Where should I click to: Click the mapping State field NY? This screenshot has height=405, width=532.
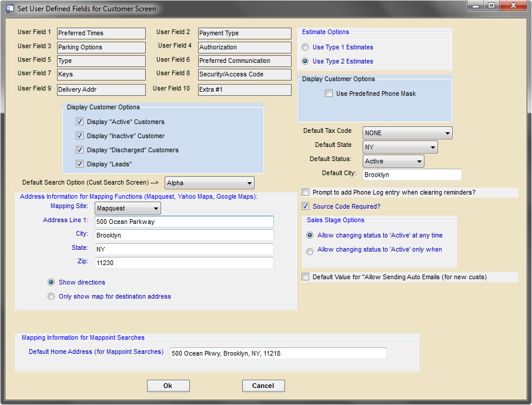[184, 249]
